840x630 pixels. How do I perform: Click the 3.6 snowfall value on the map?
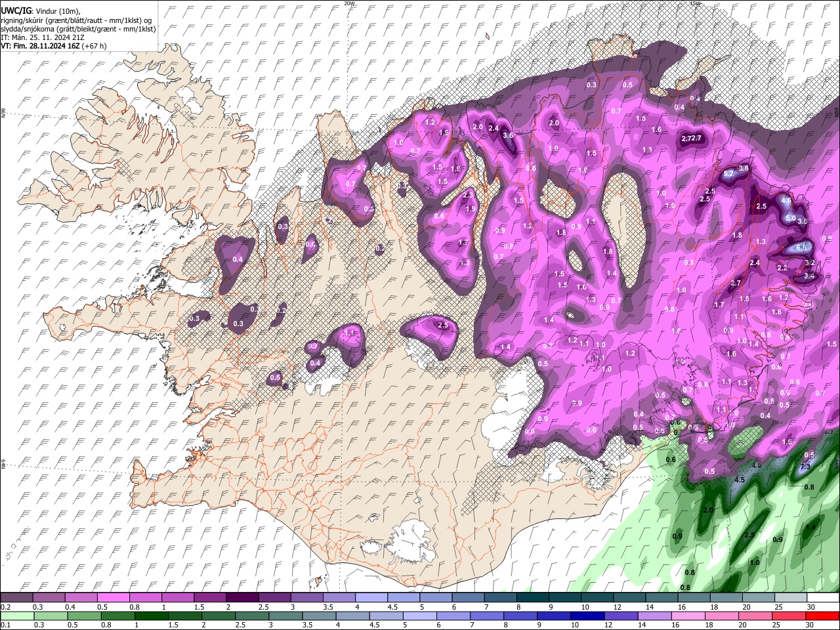point(508,135)
